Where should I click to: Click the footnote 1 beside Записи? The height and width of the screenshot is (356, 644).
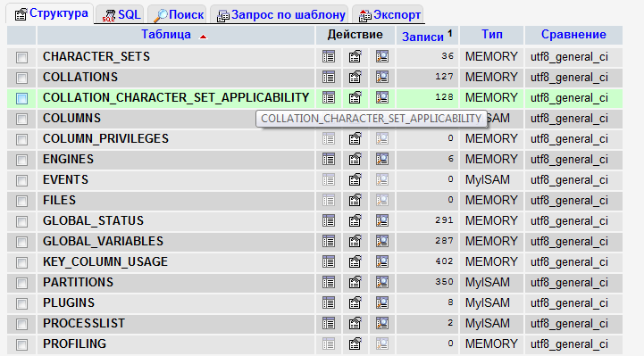click(x=450, y=33)
